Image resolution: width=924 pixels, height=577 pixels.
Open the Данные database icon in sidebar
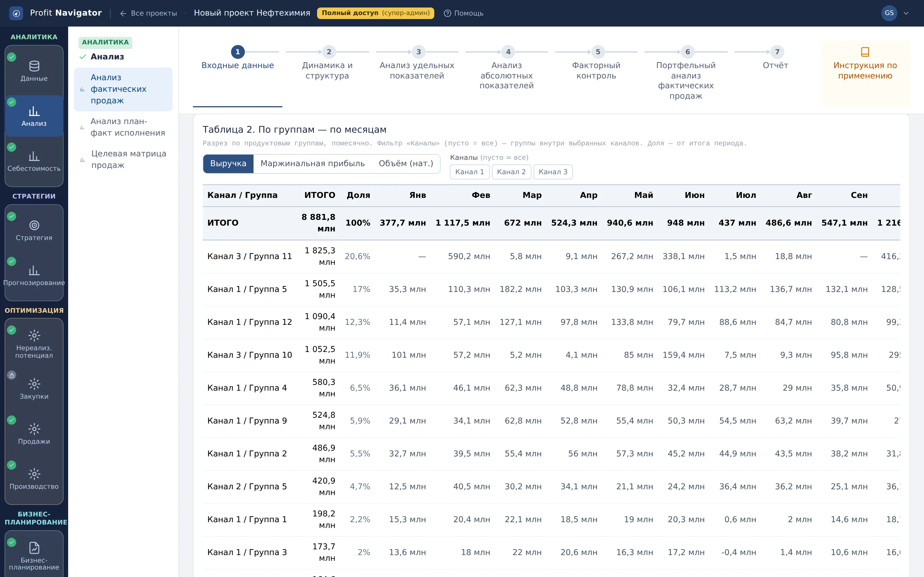(34, 66)
